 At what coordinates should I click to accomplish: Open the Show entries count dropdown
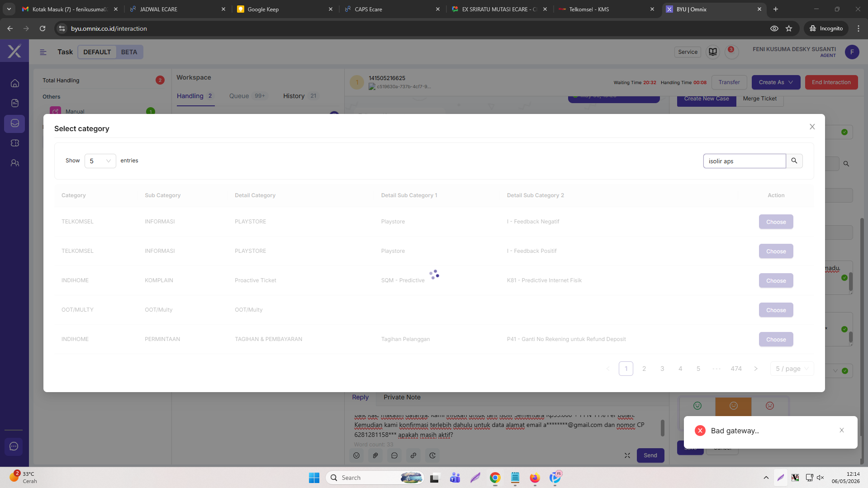click(x=100, y=161)
